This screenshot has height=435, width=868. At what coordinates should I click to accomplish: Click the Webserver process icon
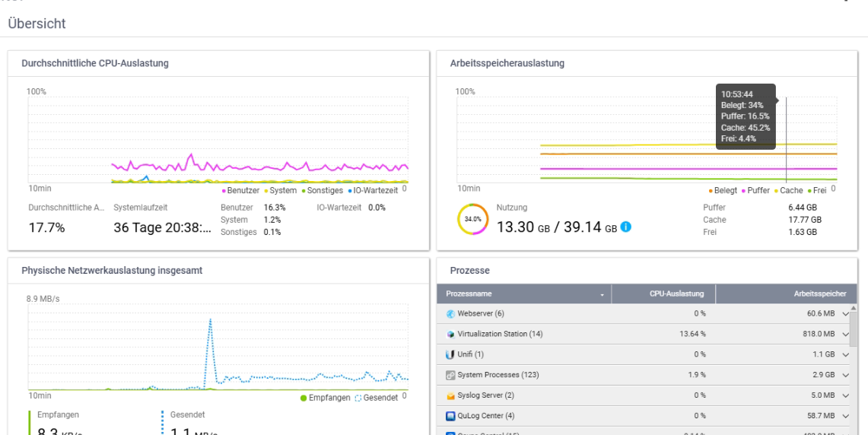pyautogui.click(x=450, y=314)
